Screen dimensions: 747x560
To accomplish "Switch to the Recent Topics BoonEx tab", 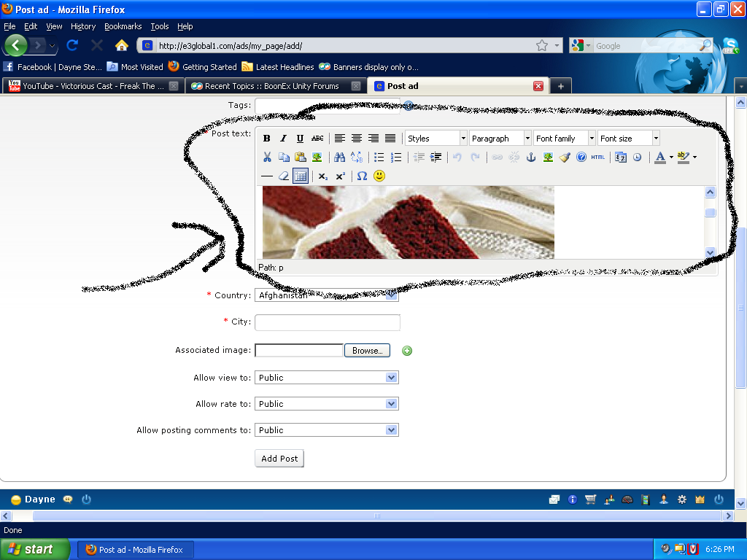I will point(271,86).
